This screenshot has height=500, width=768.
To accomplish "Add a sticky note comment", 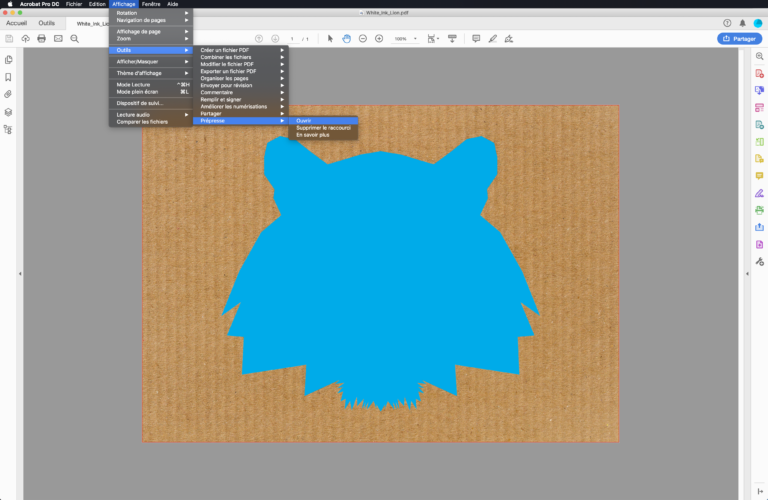I will [x=475, y=38].
